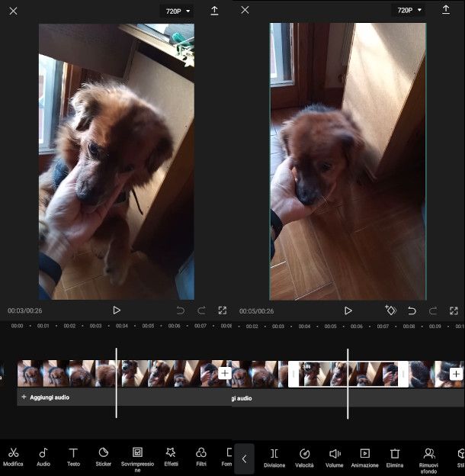Select the Rimuovi sfondo tool

tap(428, 461)
